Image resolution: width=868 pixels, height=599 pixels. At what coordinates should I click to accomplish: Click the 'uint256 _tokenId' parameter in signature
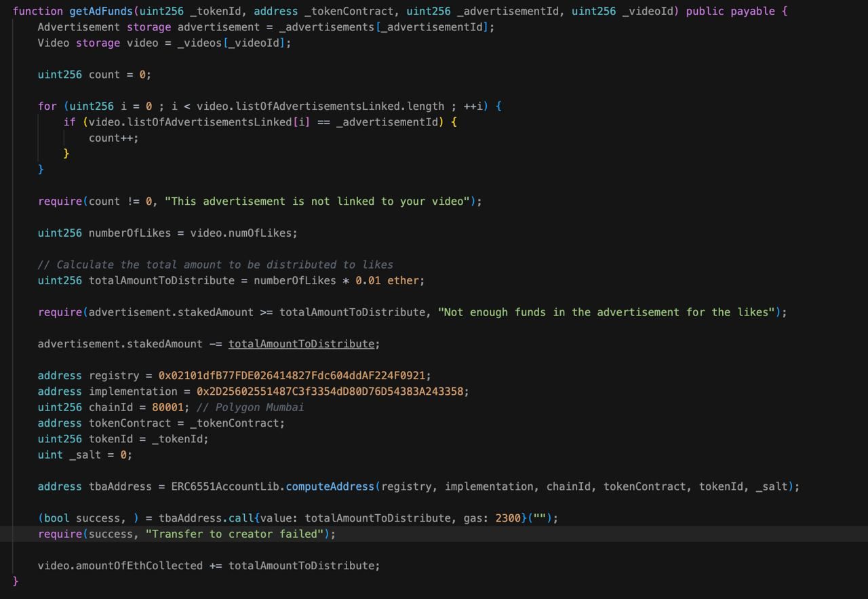(x=190, y=12)
